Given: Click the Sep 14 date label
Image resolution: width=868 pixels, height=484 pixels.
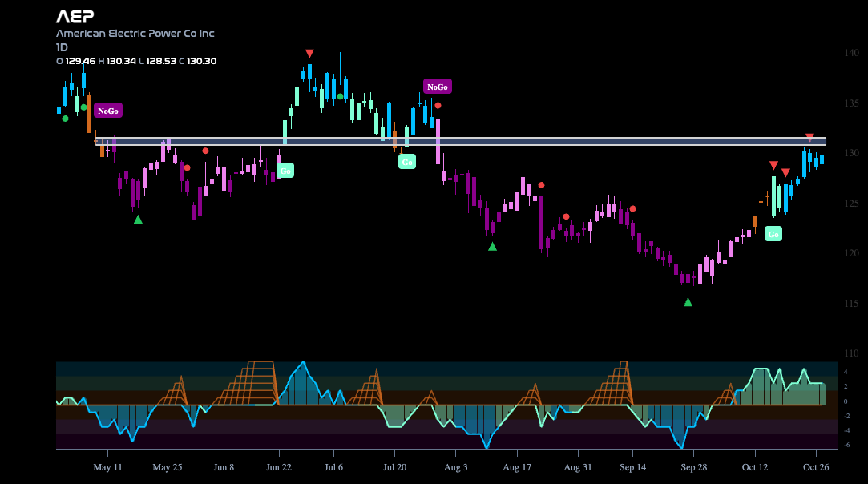Looking at the screenshot, I should click(x=632, y=467).
